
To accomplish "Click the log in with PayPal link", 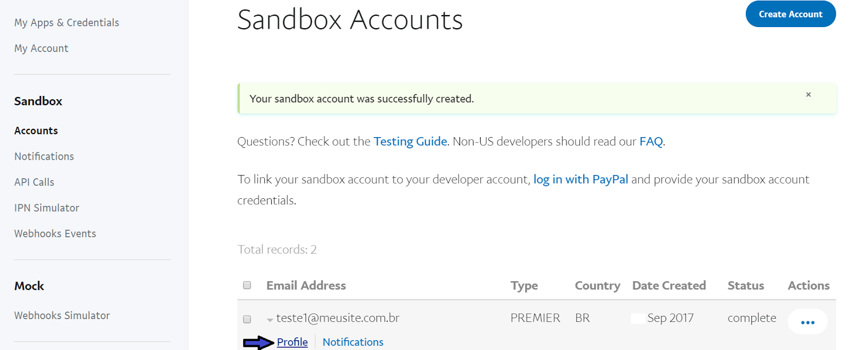I will [580, 179].
